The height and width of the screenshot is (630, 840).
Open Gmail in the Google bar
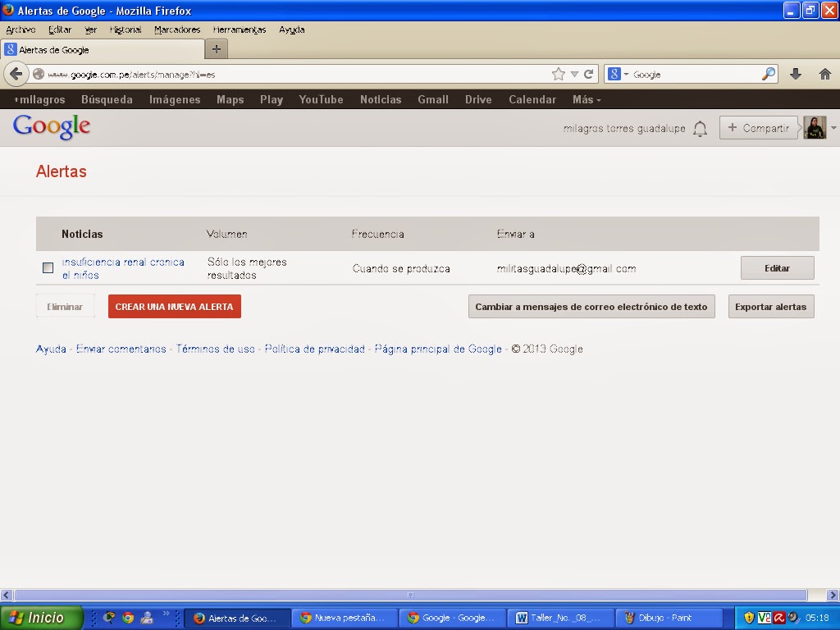[433, 99]
